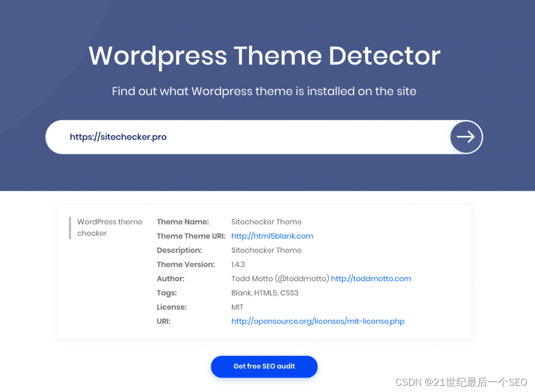Open the html5blank.com theme URI link

(x=272, y=236)
